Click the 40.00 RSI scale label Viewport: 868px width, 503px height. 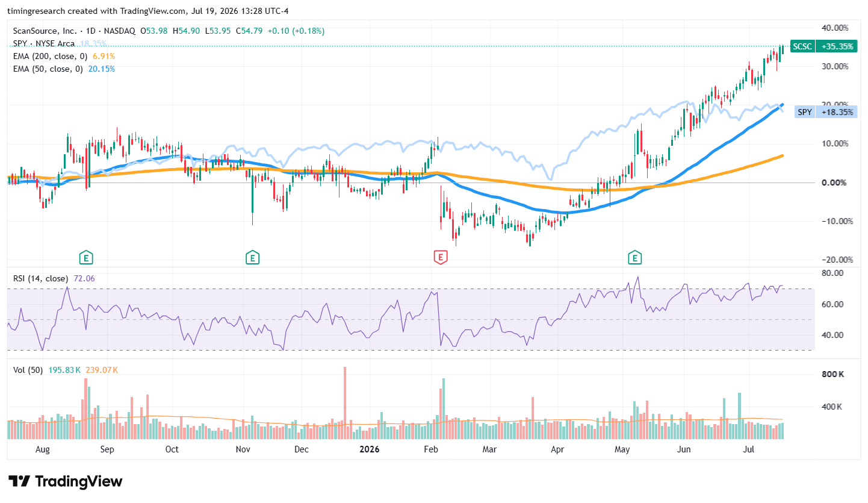coord(832,335)
